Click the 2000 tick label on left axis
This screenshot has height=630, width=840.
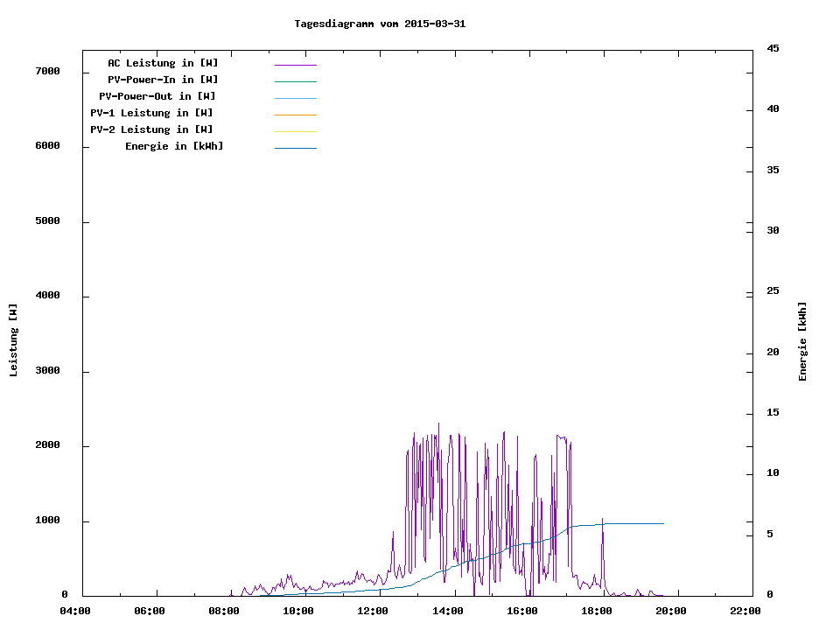point(47,445)
